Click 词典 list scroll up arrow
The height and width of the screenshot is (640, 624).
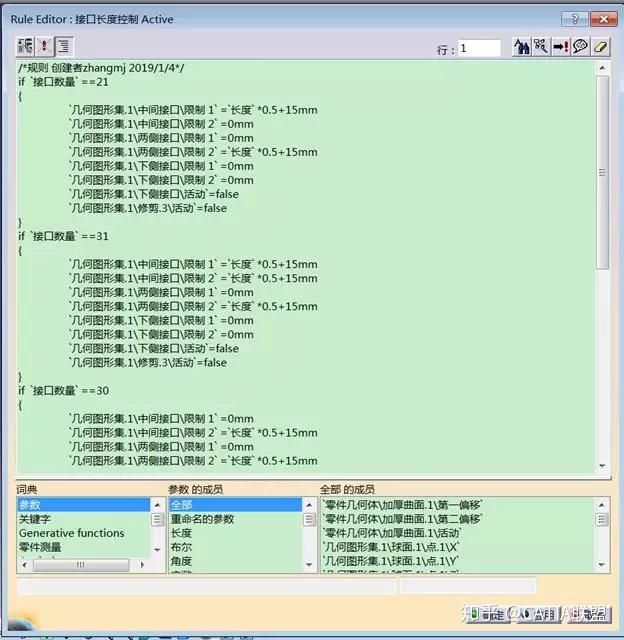(158, 505)
